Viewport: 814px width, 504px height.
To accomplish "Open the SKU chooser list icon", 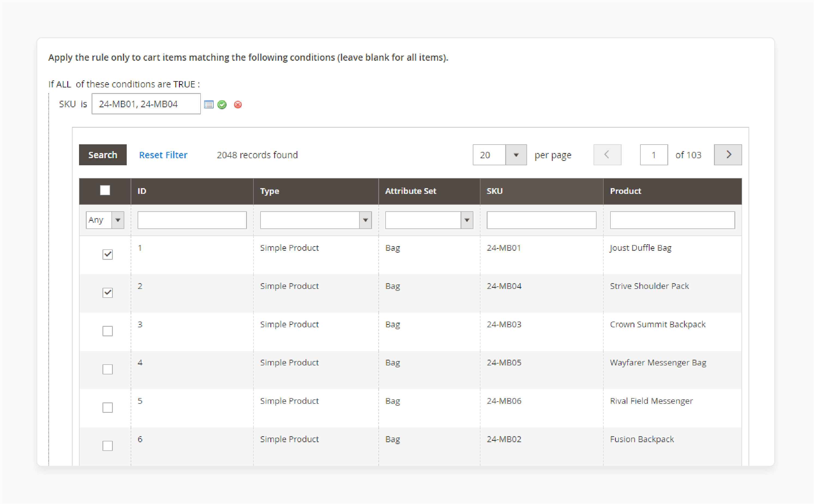I will [209, 104].
